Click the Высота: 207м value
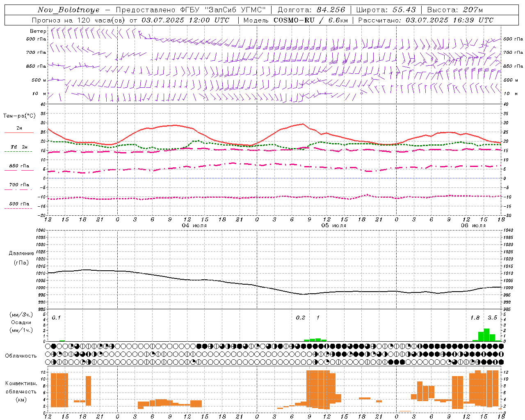Image resolution: width=525 pixels, height=420 pixels. 455,10
